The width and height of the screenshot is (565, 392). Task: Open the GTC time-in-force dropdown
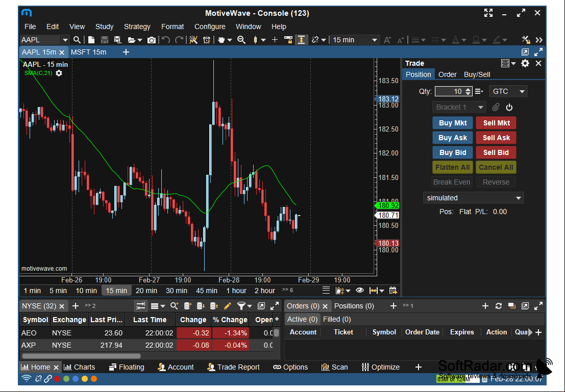pyautogui.click(x=508, y=91)
